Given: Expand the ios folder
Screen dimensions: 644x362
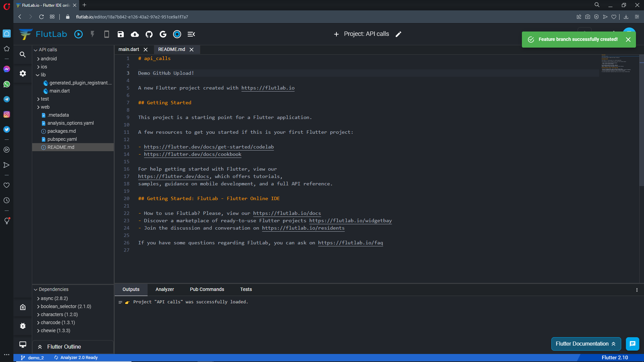Looking at the screenshot, I should point(38,67).
